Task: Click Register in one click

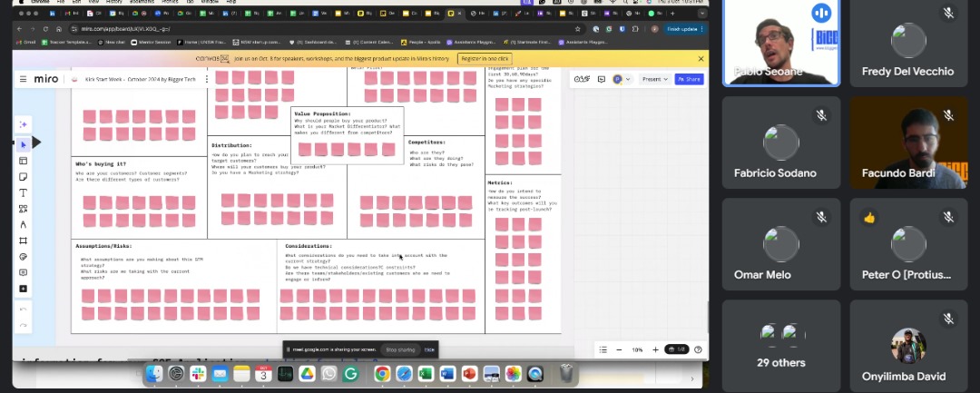Action: coord(485,59)
